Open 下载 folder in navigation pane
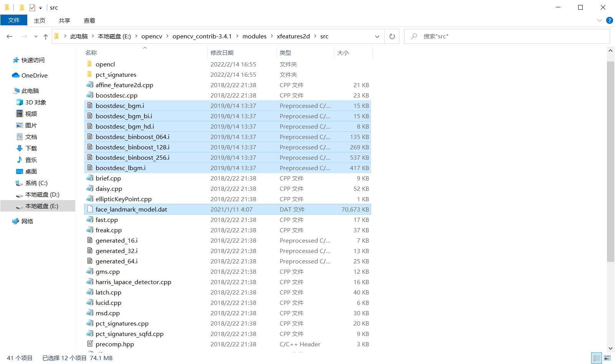This screenshot has height=364, width=615. [x=31, y=149]
